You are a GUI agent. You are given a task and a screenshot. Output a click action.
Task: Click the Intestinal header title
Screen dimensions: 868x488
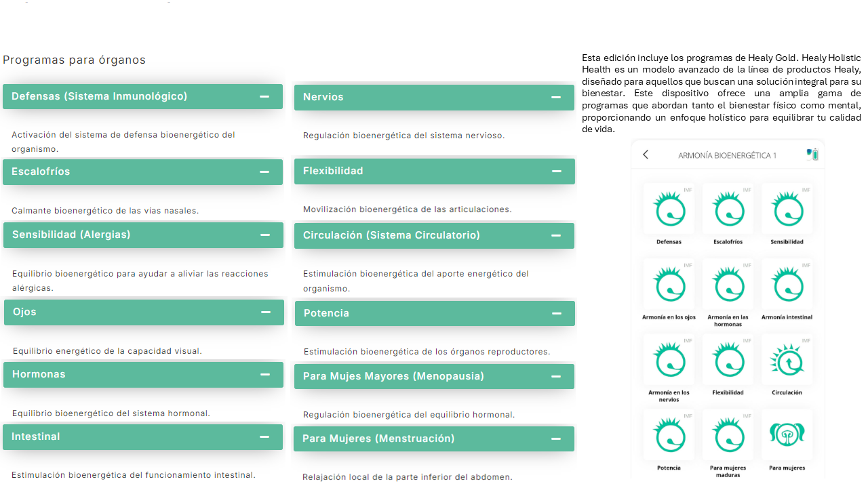point(36,436)
